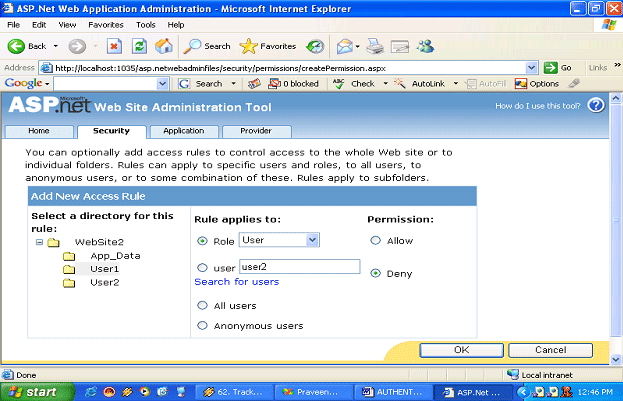The height and width of the screenshot is (401, 623).
Task: Collapse the WebSite2 tree node
Action: [x=39, y=242]
